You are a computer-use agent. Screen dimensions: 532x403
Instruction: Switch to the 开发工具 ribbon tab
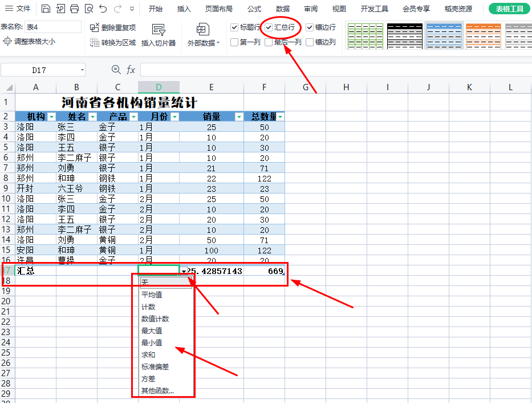tap(374, 9)
